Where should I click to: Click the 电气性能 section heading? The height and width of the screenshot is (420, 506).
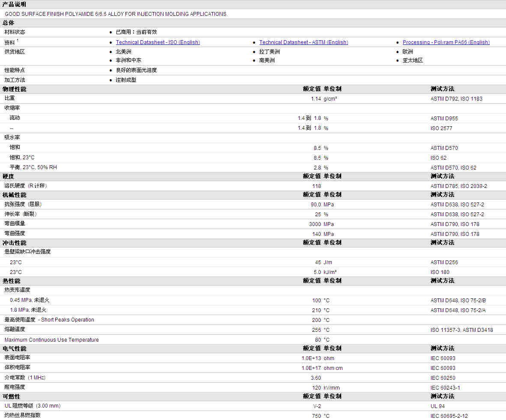coord(14,349)
